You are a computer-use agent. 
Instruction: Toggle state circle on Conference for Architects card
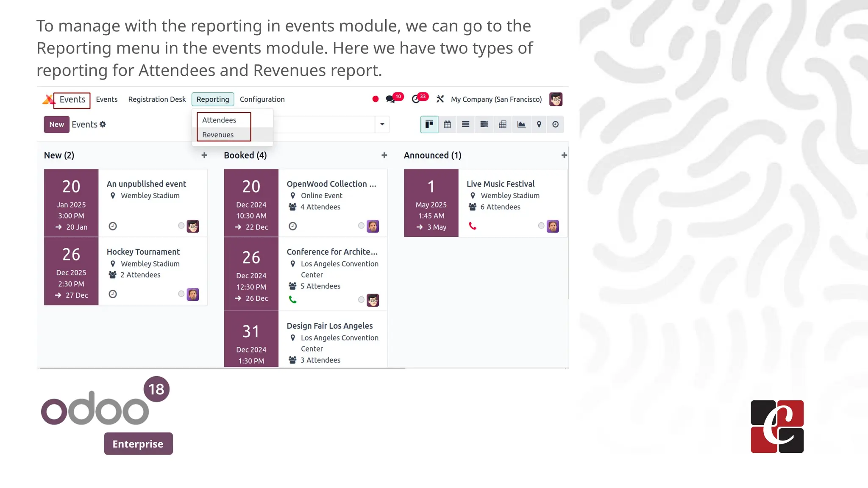tap(361, 299)
